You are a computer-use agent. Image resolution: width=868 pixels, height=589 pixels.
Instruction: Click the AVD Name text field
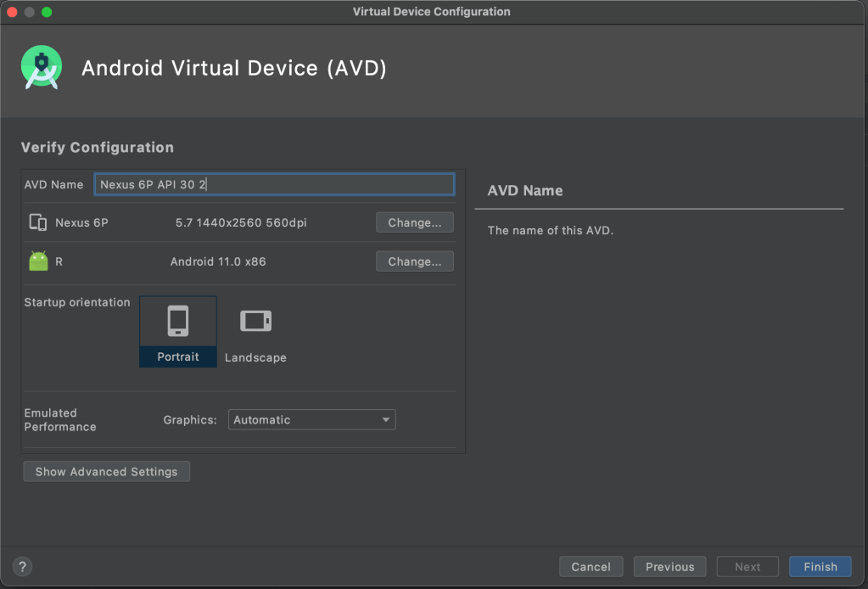(x=274, y=184)
